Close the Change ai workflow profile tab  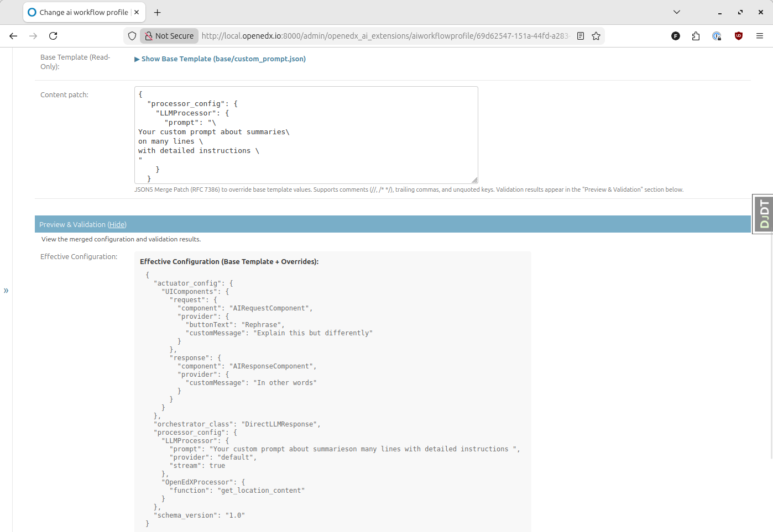click(137, 12)
